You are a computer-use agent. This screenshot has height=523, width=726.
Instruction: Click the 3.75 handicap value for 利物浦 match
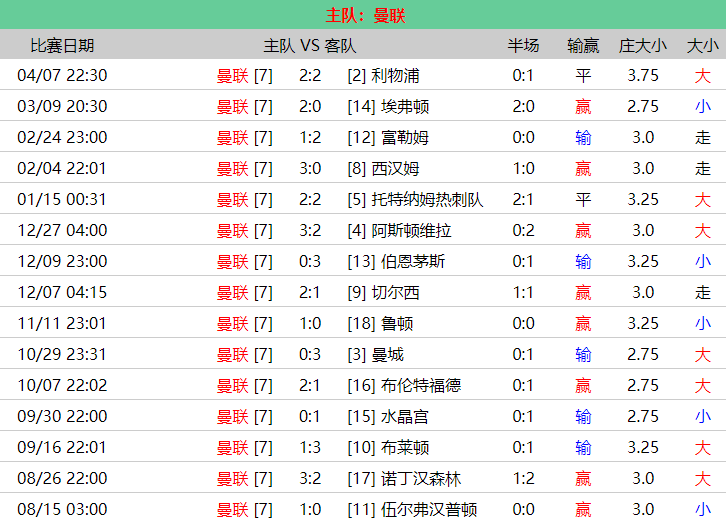[x=643, y=76]
